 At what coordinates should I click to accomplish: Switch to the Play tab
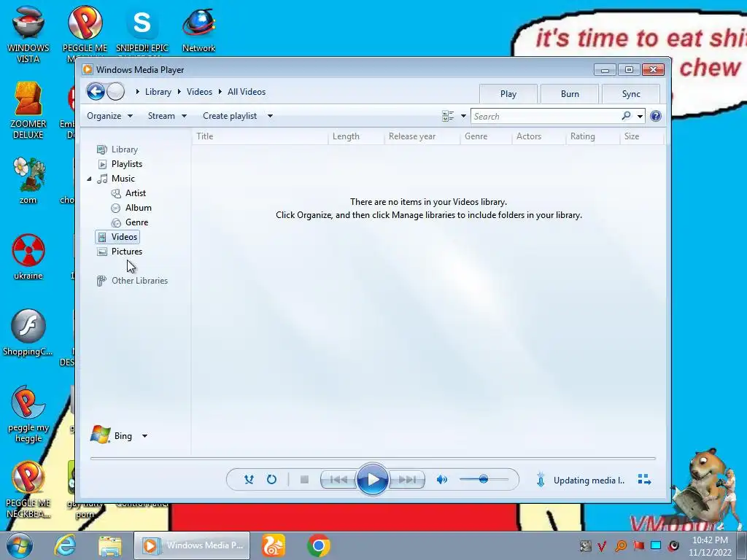pos(508,94)
